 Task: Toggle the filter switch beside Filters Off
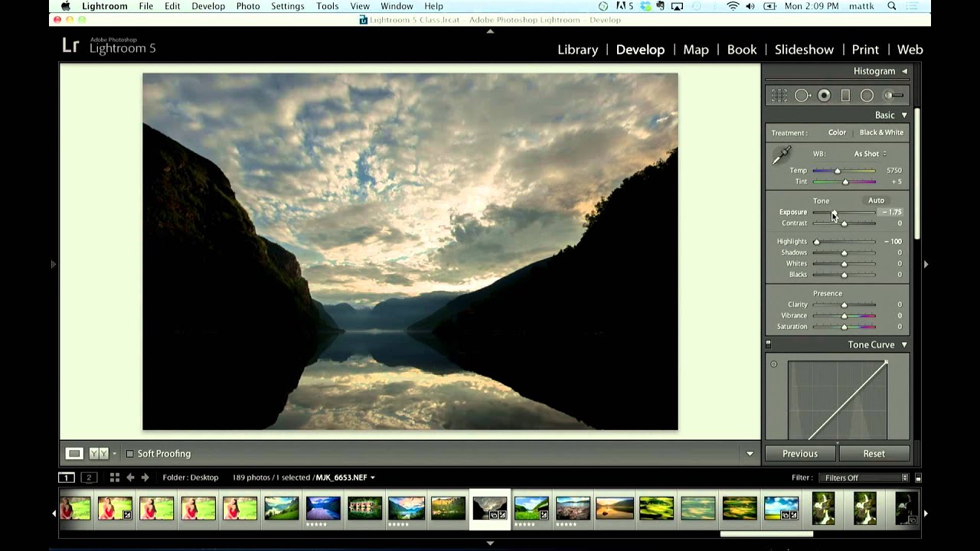[x=918, y=478]
